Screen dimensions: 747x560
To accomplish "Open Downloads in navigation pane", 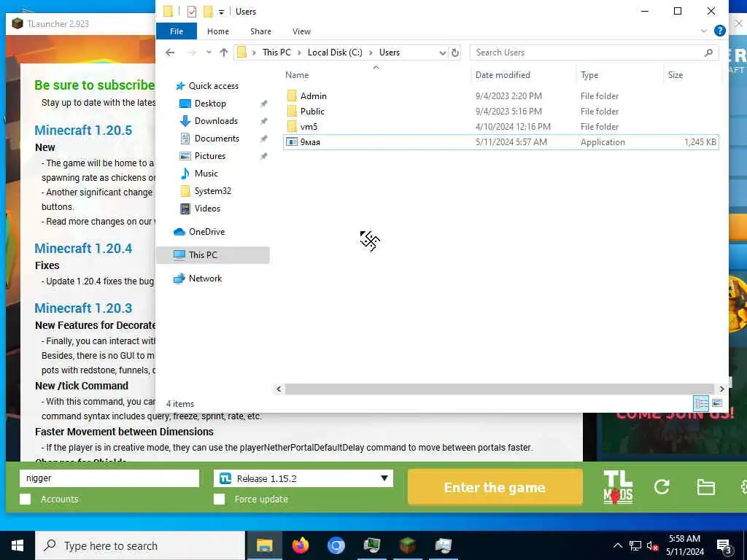I will pyautogui.click(x=216, y=121).
